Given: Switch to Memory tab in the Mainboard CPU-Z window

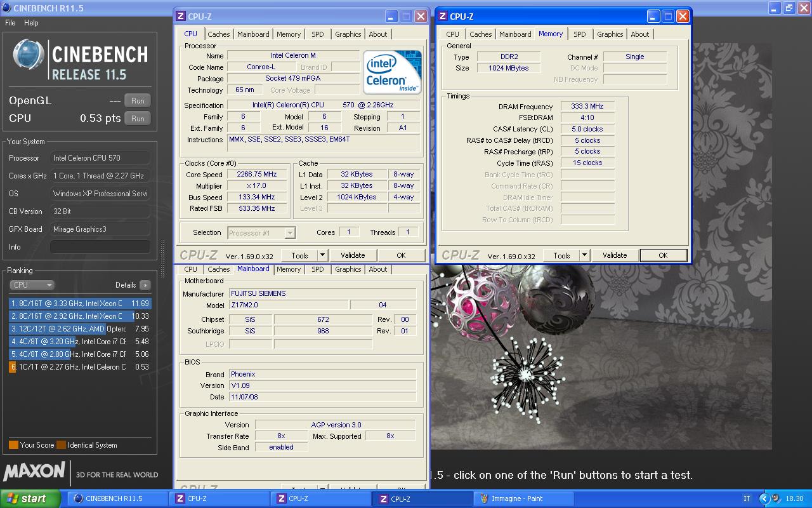Looking at the screenshot, I should (289, 269).
